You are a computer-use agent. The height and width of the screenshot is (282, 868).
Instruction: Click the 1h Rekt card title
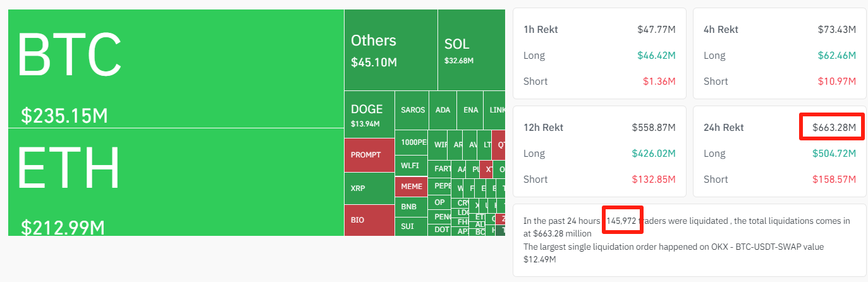click(x=541, y=29)
